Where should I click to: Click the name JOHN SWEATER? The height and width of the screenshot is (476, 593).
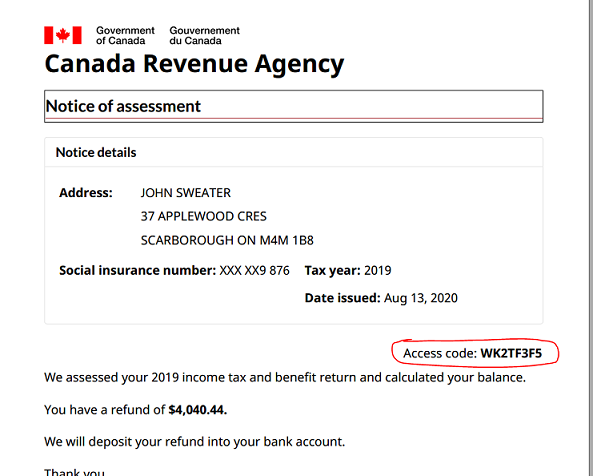[186, 193]
